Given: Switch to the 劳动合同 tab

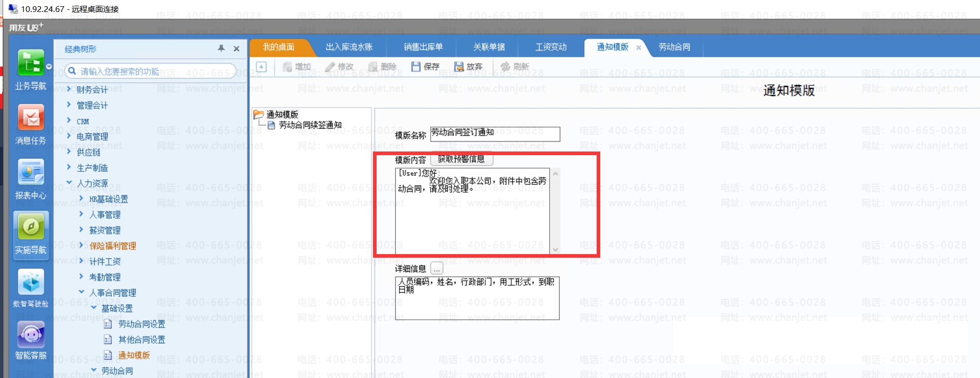Looking at the screenshot, I should (x=675, y=47).
